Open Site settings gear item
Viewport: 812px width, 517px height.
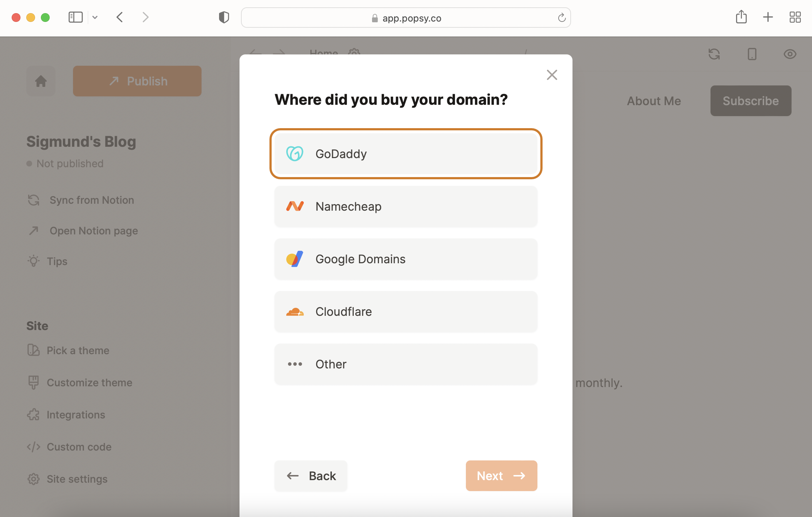pos(77,479)
